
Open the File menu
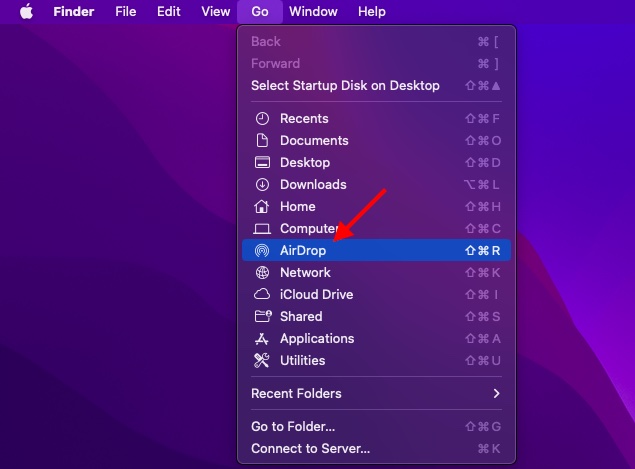126,11
